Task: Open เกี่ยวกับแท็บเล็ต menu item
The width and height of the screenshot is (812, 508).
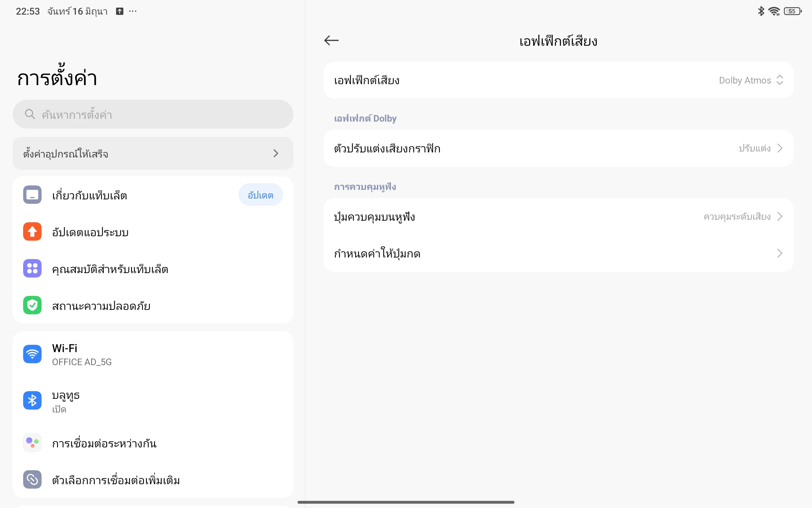Action: tap(153, 195)
